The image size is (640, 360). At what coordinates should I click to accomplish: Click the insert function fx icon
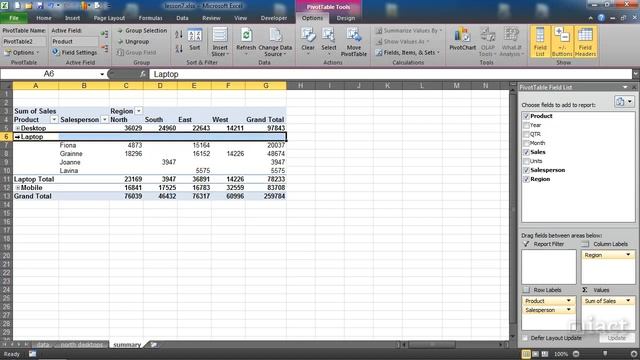[142, 74]
